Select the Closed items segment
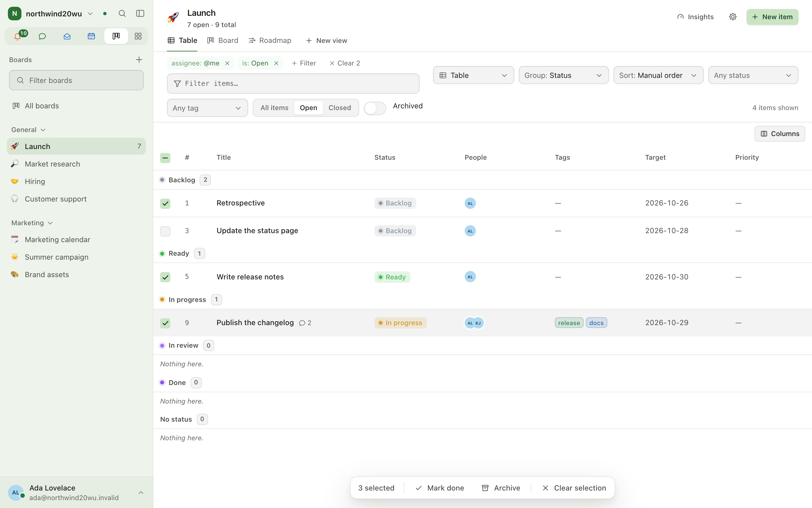The height and width of the screenshot is (508, 812). coord(339,108)
